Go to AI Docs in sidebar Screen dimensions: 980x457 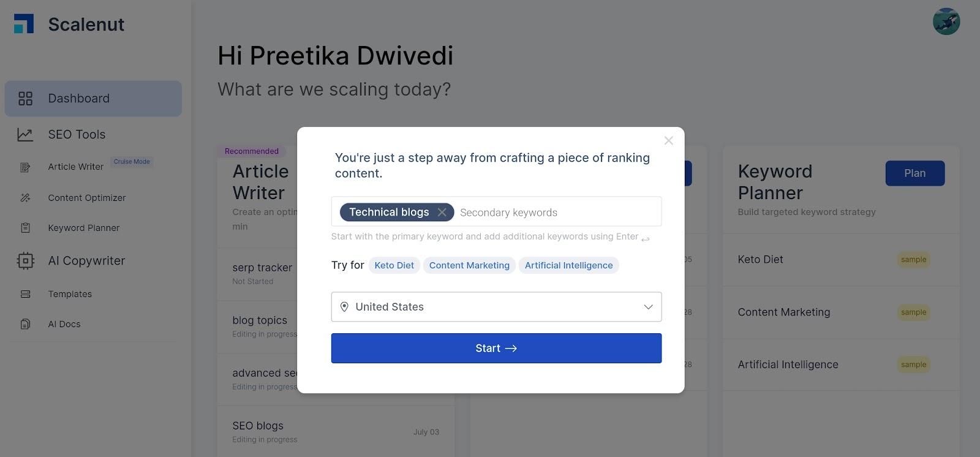(64, 324)
